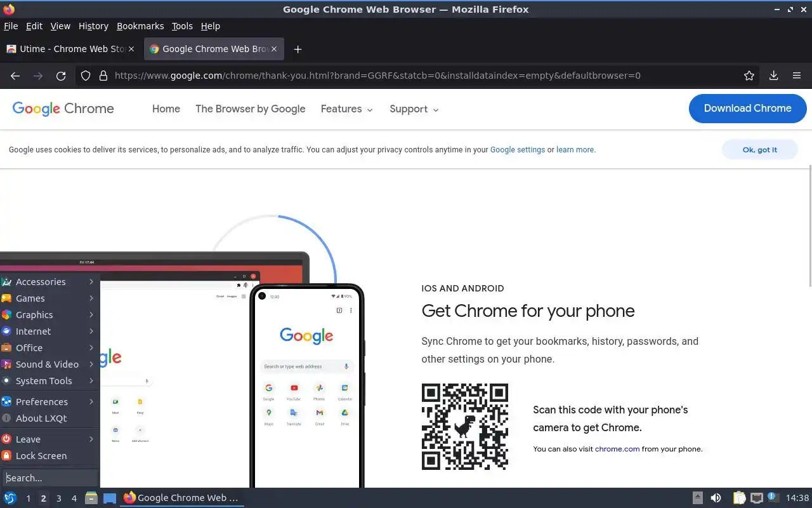The width and height of the screenshot is (812, 508).
Task: Click the Google Chrome Web taskbar entry
Action: coord(181,498)
